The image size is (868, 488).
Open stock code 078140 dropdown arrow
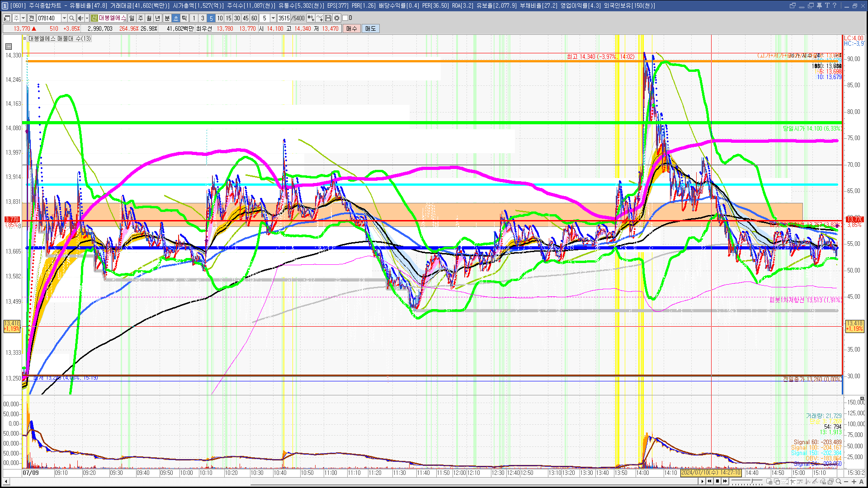[64, 18]
